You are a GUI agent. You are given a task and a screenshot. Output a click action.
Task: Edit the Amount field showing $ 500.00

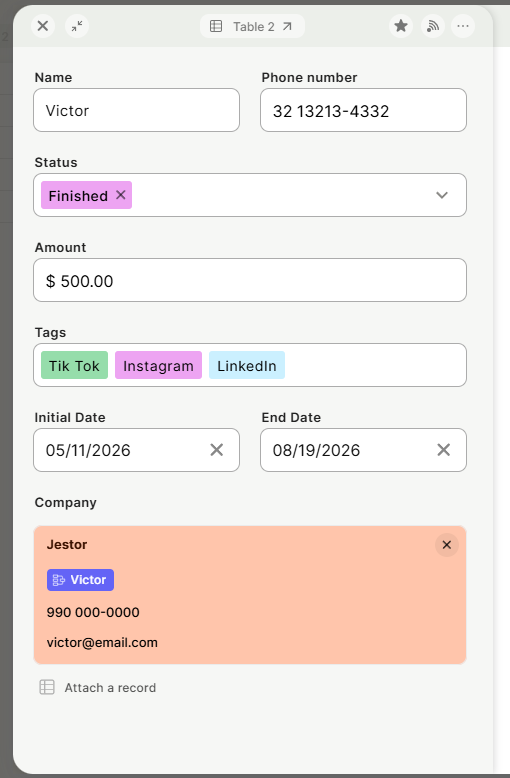250,280
